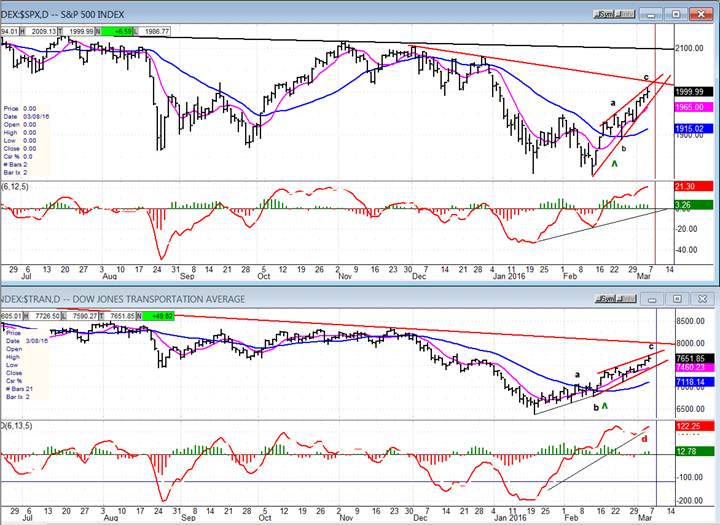The height and width of the screenshot is (525, 720).
Task: Click the Sym button in Transportation Average window
Action: (x=604, y=299)
